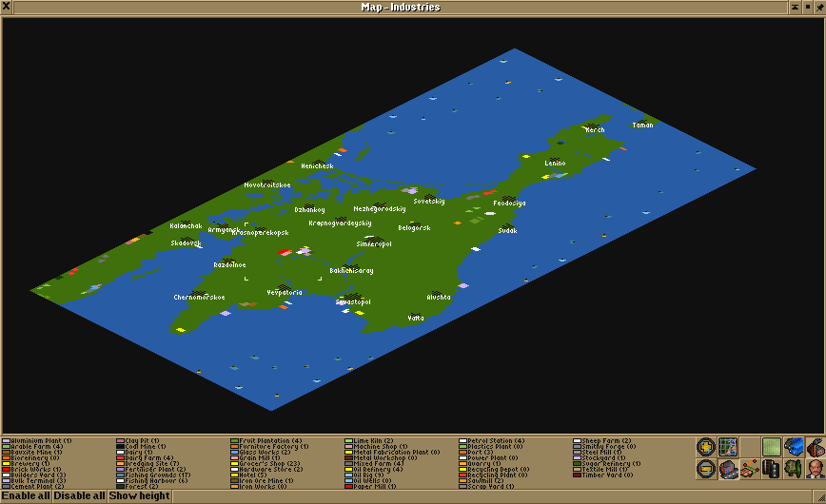This screenshot has height=504, width=826.
Task: Shade the Map window
Action: (795, 7)
